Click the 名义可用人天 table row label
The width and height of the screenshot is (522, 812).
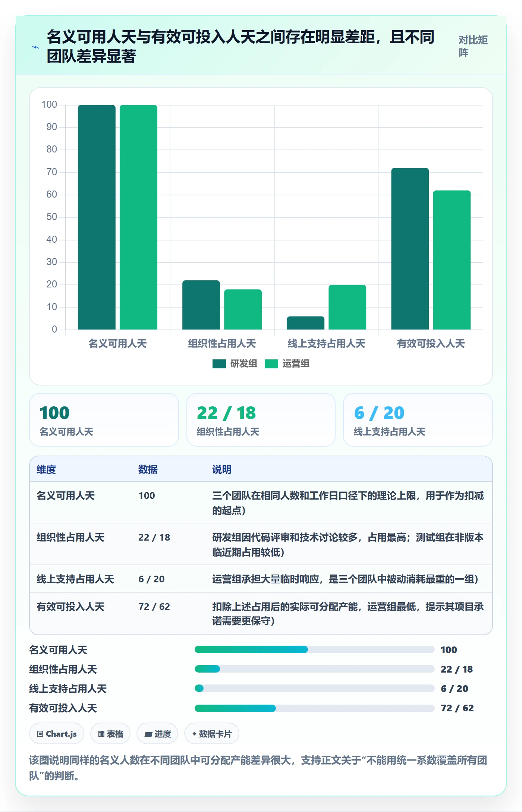click(66, 495)
